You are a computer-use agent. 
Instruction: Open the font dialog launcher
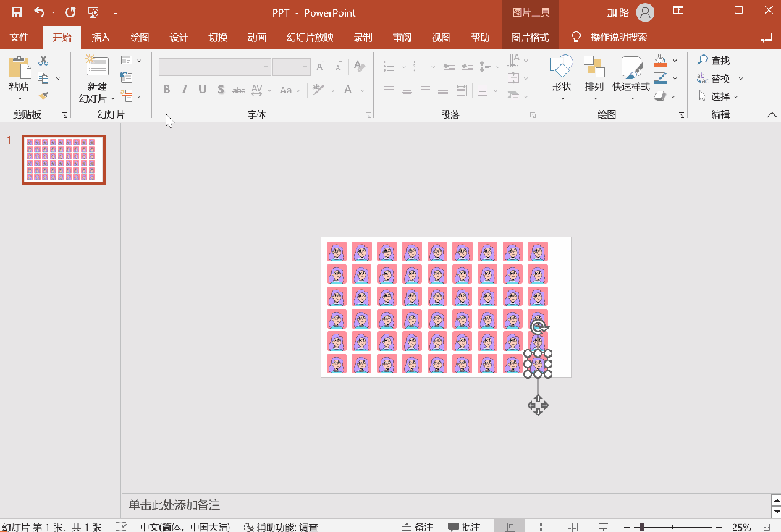368,115
